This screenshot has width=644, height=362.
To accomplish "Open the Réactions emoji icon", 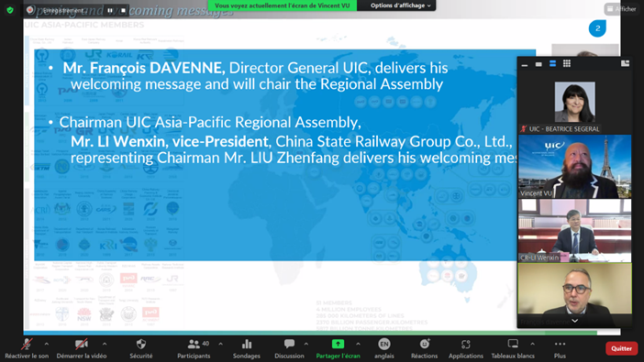I will click(424, 344).
